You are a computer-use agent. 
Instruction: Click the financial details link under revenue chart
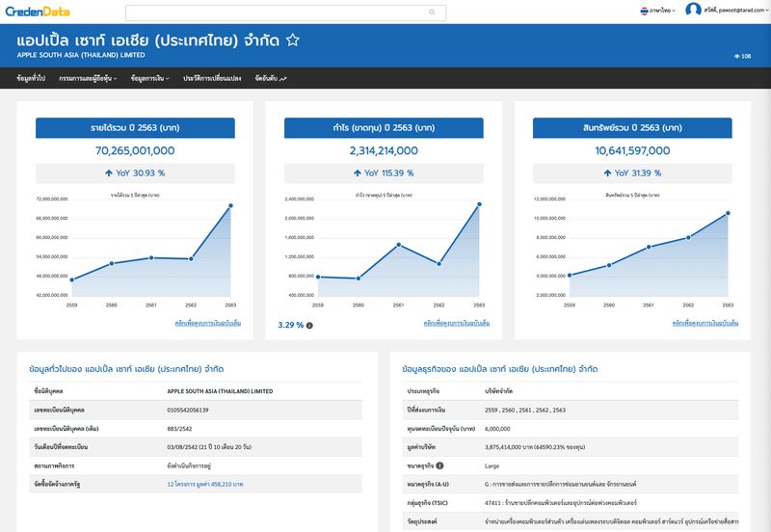[x=208, y=323]
